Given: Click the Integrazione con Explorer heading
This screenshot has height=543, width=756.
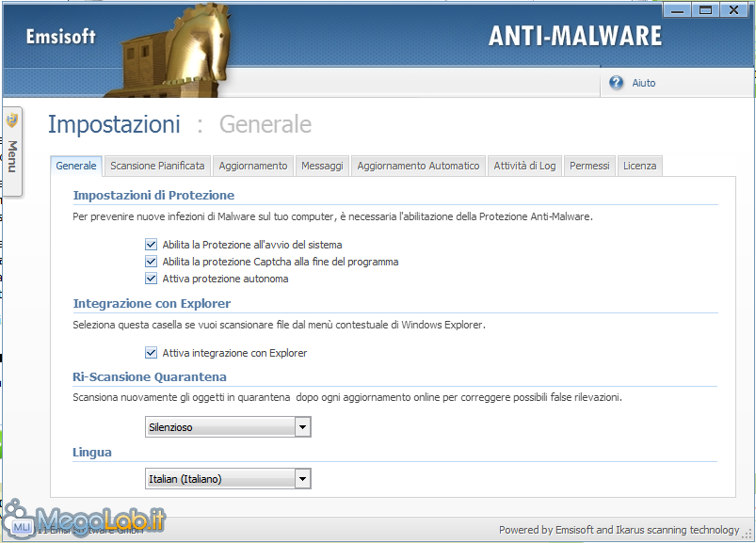Looking at the screenshot, I should tap(152, 304).
